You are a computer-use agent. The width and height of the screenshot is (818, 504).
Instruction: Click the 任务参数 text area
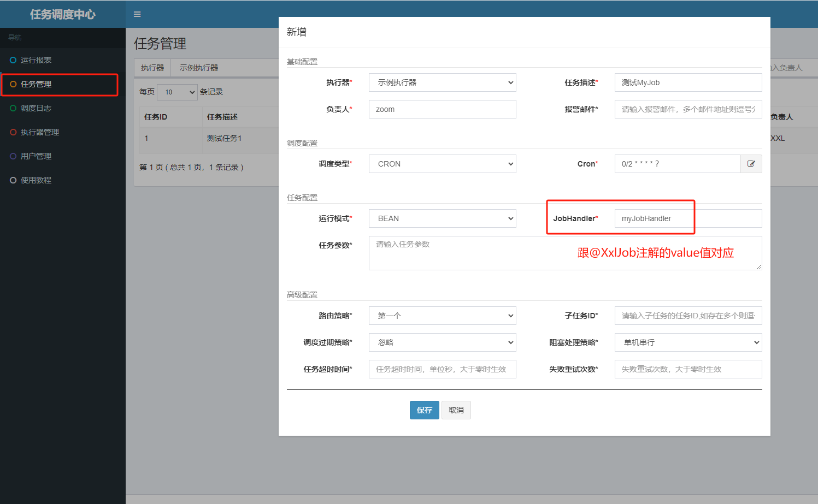click(x=566, y=253)
